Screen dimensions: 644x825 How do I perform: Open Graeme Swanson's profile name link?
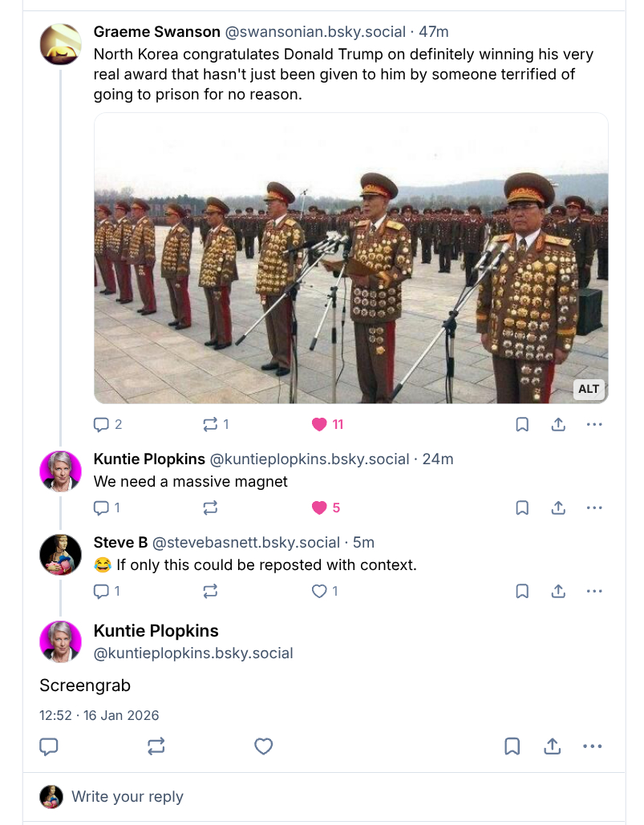click(156, 32)
